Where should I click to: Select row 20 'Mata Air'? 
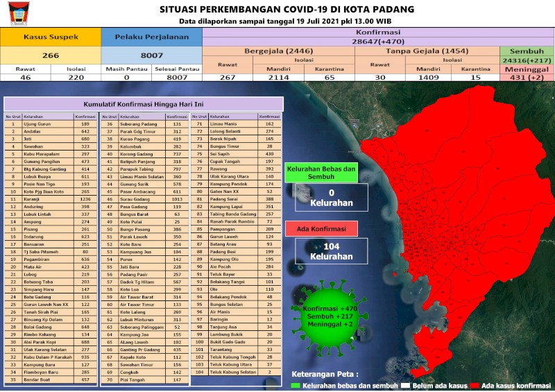[51, 266]
